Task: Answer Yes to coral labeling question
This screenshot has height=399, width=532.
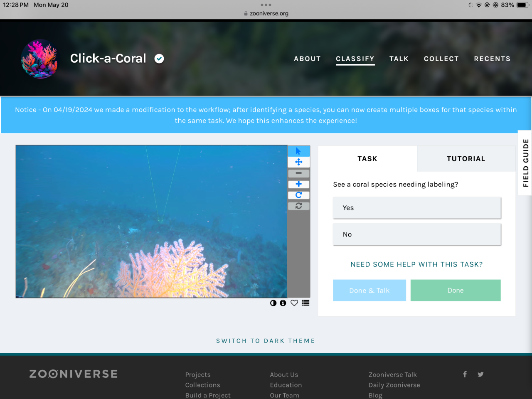Action: (417, 208)
